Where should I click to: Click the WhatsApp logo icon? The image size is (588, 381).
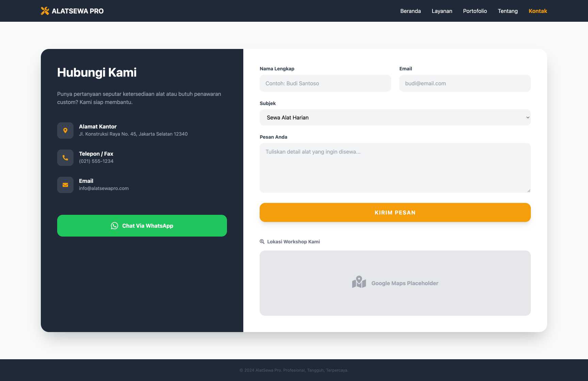tap(114, 226)
